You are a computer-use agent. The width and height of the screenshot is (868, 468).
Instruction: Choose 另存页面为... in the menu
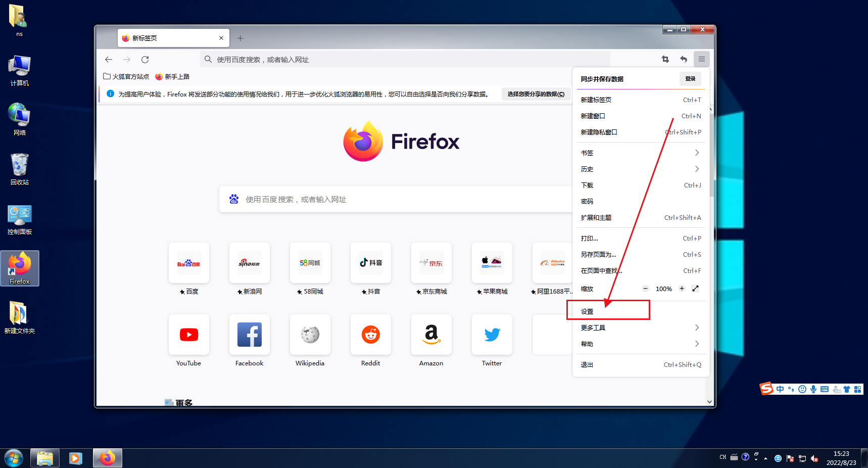tap(640, 254)
